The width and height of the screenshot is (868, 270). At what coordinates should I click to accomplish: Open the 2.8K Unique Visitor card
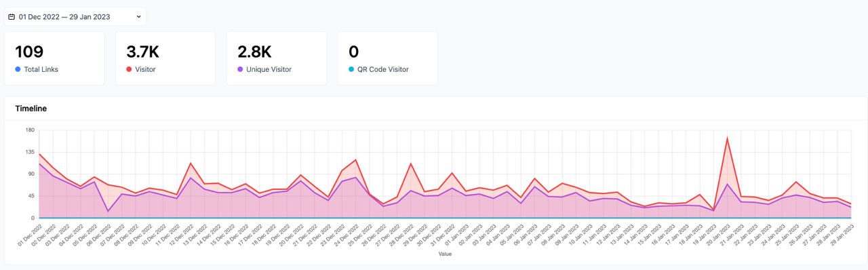tap(277, 58)
